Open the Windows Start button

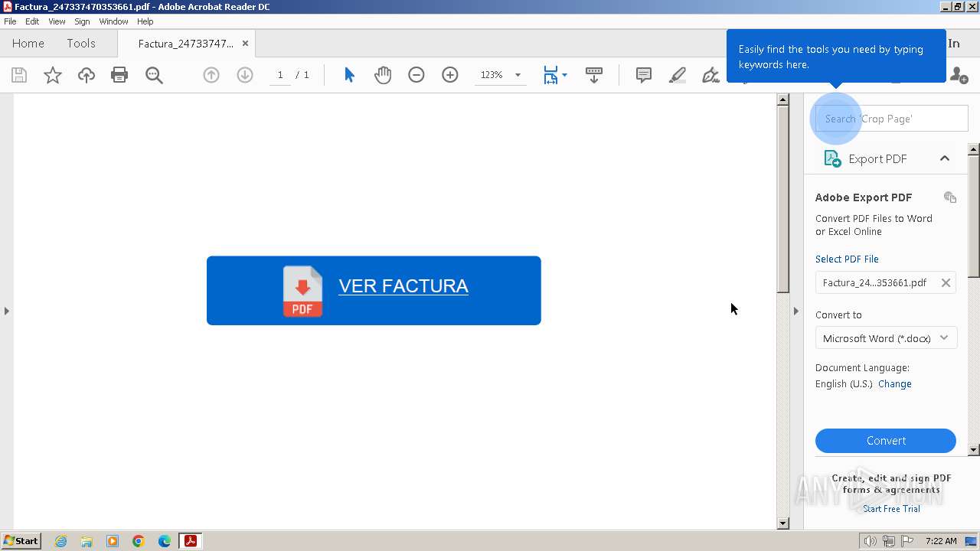tap(21, 541)
